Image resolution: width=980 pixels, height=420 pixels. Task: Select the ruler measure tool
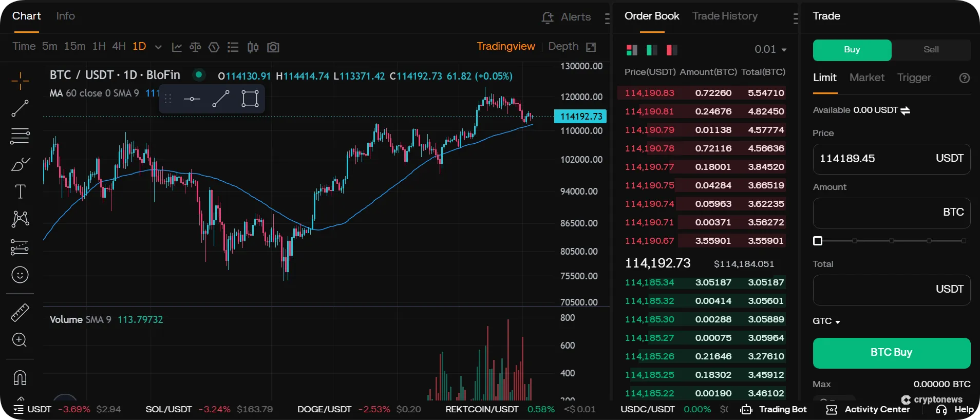coord(20,313)
